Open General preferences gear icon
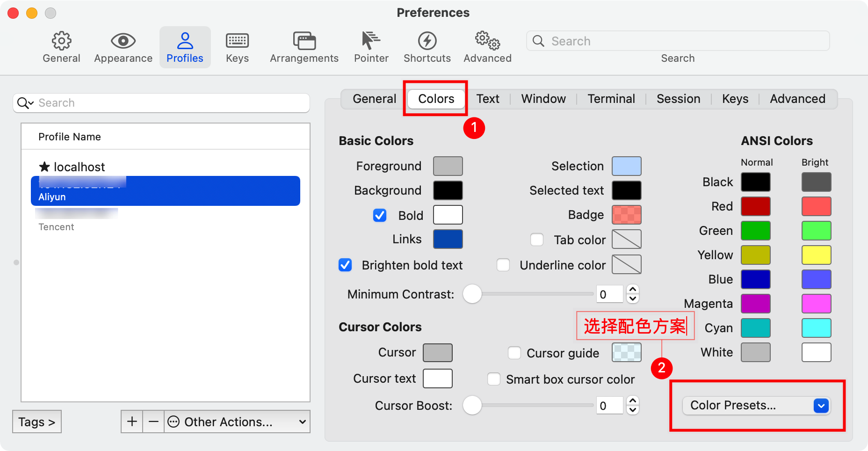The height and width of the screenshot is (451, 868). pos(61,41)
